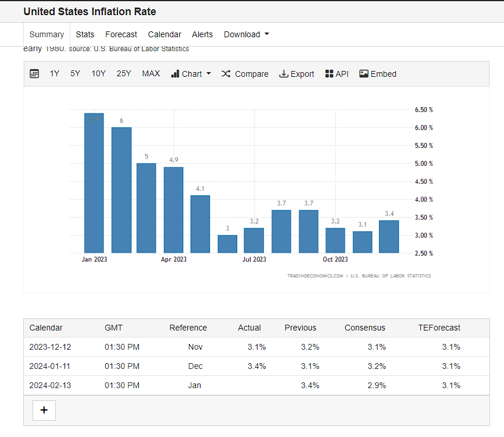The height and width of the screenshot is (437, 504).
Task: Select the MAX time range
Action: 151,74
